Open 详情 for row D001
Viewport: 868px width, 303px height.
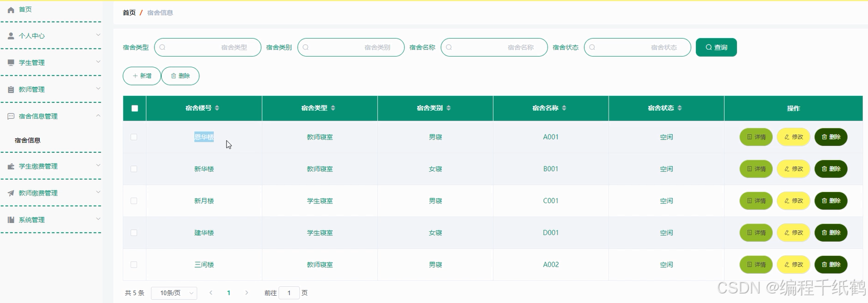pos(756,233)
